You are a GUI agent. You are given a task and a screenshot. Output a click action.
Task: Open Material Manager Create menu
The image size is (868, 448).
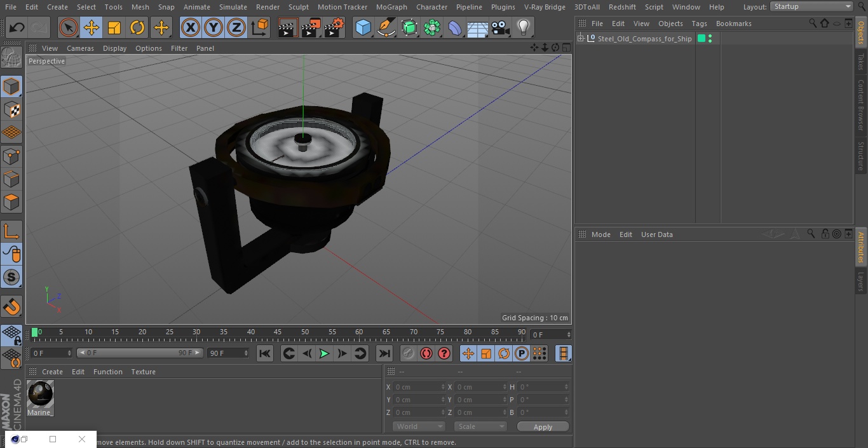tap(52, 372)
